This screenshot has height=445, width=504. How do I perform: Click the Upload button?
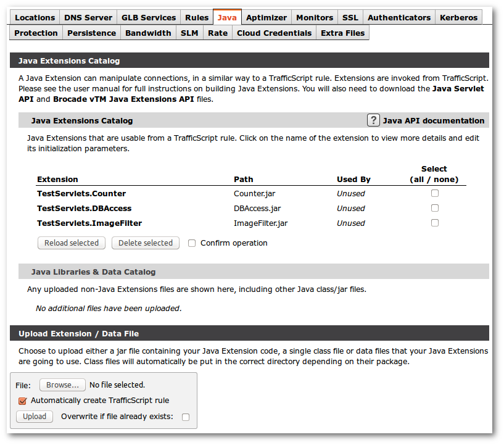click(35, 417)
